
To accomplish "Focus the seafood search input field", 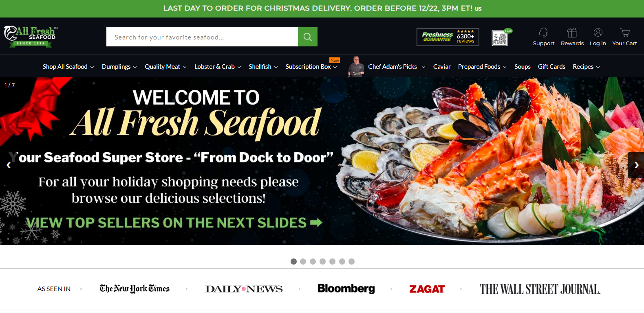I will tap(202, 37).
